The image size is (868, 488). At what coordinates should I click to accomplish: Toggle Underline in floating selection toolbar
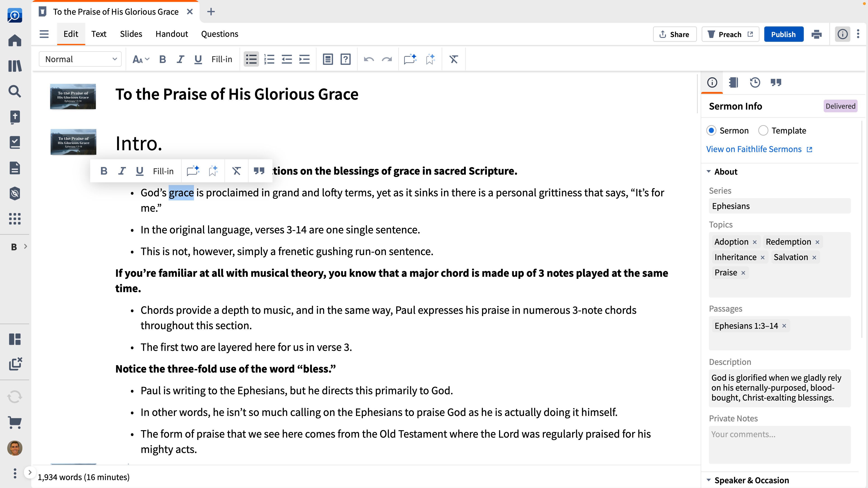(x=139, y=171)
